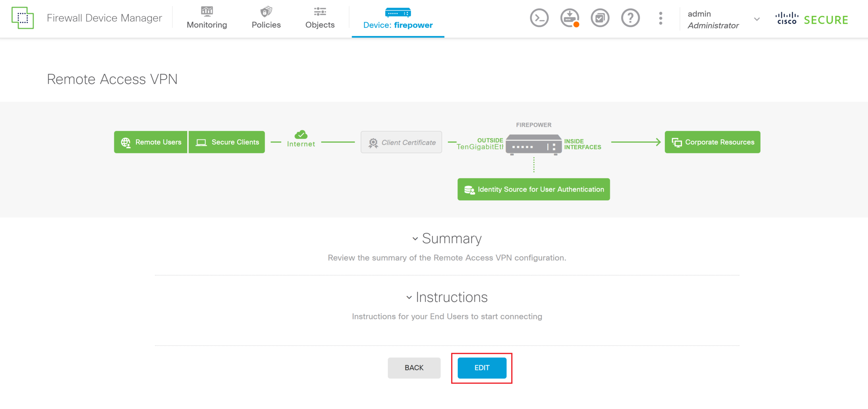868x409 pixels.
Task: Open the CLI console icon
Action: coord(539,18)
